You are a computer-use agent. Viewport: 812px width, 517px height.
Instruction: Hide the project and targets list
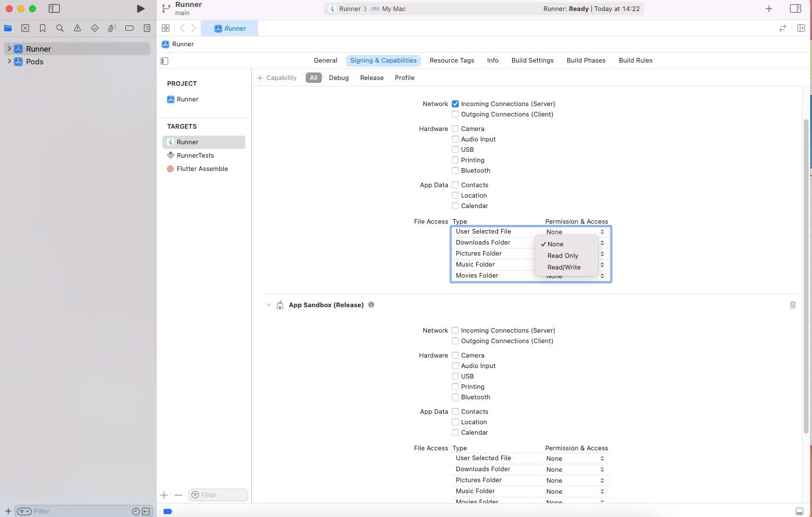[164, 61]
